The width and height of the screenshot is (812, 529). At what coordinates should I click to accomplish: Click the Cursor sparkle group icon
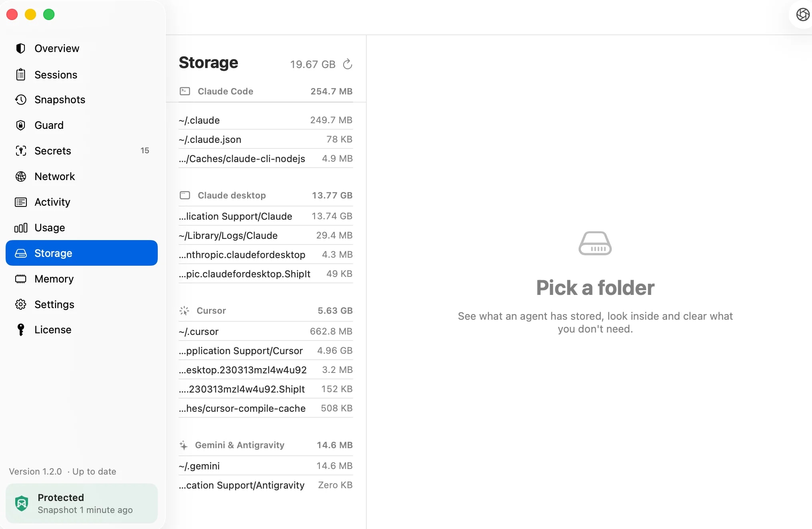pos(184,311)
